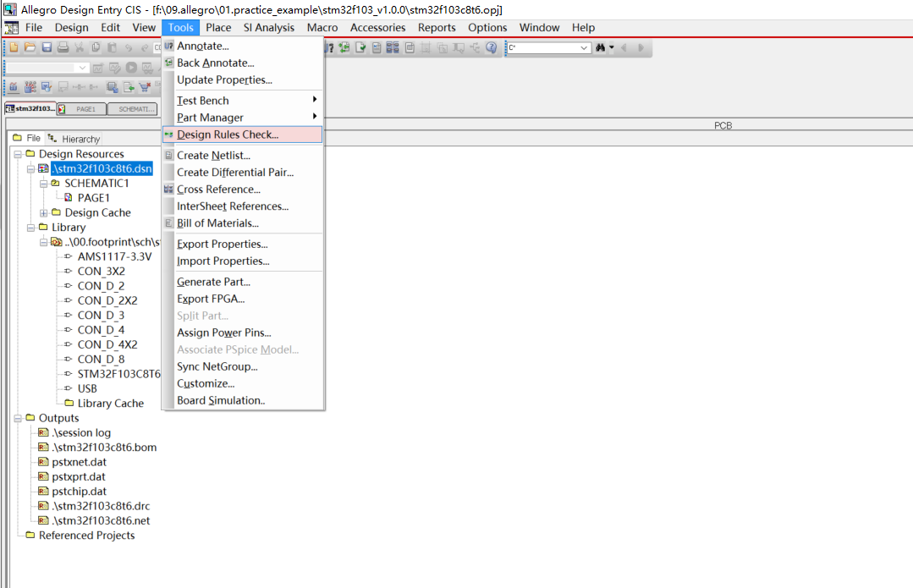Screen dimensions: 913x588
Task: Click the Bill of Materials toolbar icon
Action: tap(410, 47)
